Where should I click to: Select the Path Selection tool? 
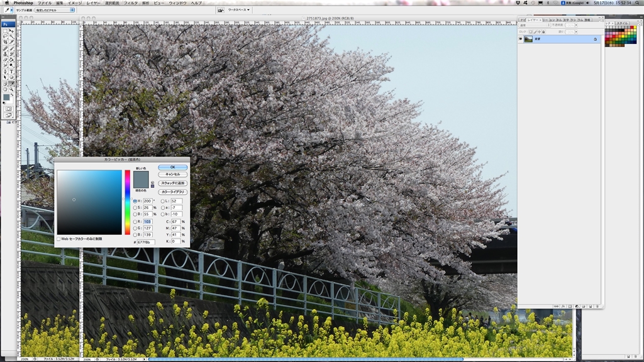(5, 77)
